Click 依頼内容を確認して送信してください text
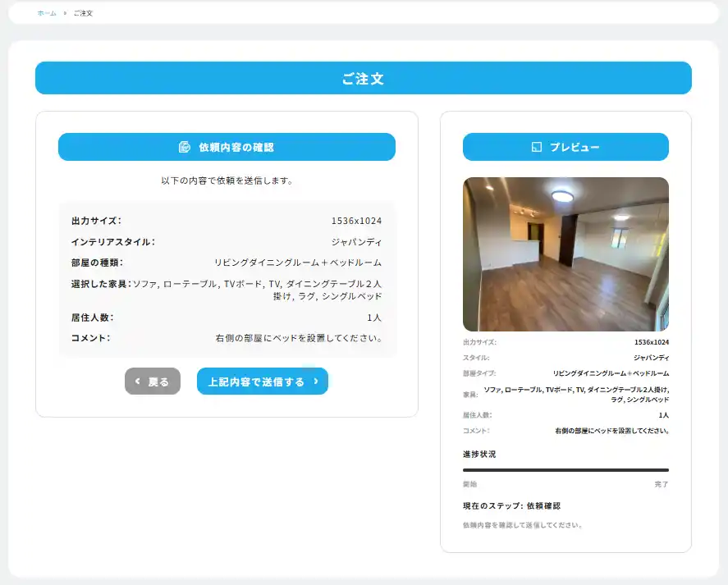 (522, 525)
